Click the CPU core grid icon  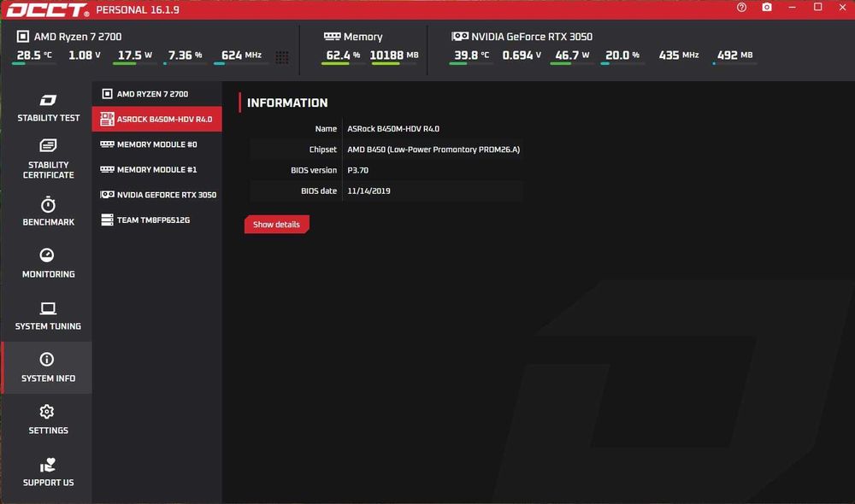[x=282, y=57]
